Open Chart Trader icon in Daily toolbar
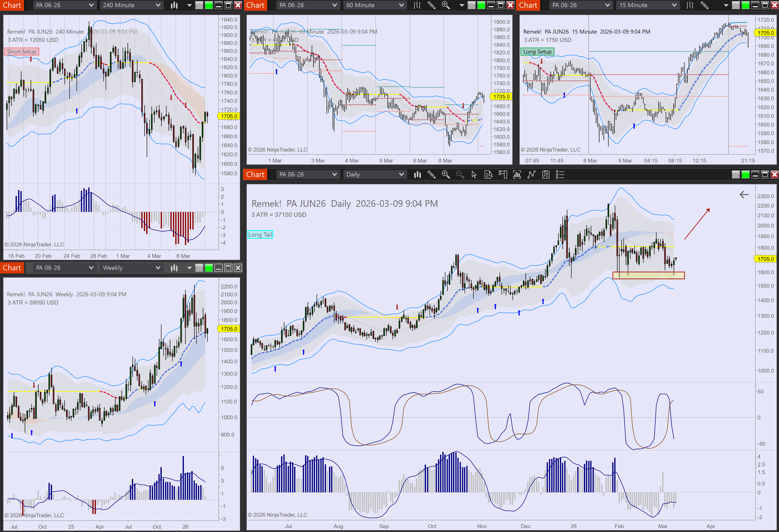Viewport: 779px width, 532px height. (503, 174)
